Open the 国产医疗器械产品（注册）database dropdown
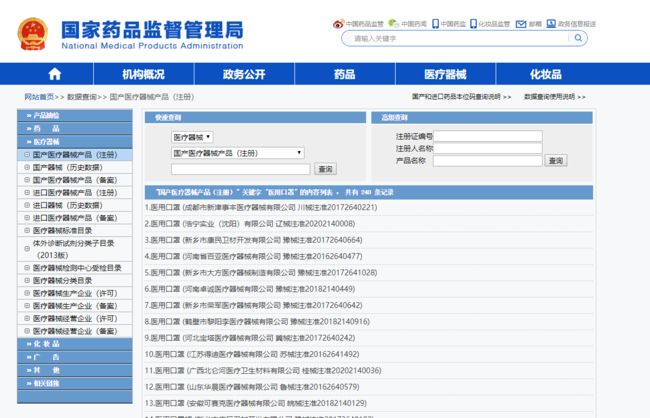Viewport: 650px width, 418px height. pyautogui.click(x=238, y=153)
